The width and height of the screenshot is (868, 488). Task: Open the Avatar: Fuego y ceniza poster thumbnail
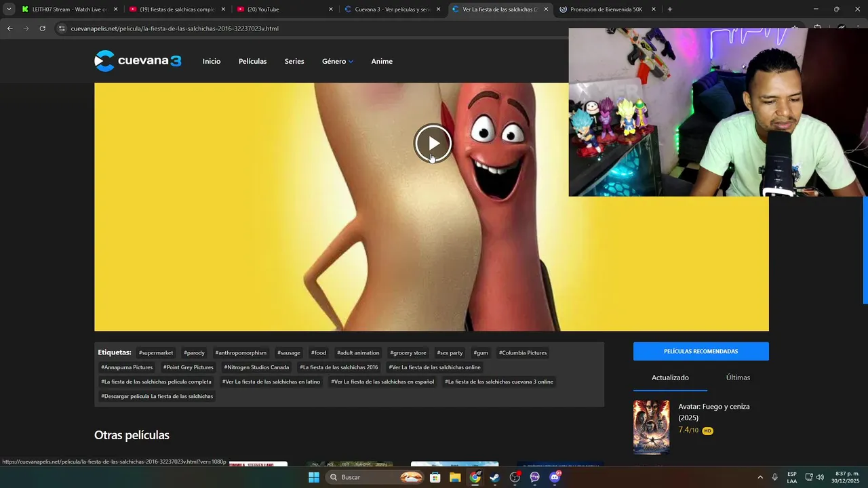pyautogui.click(x=651, y=427)
